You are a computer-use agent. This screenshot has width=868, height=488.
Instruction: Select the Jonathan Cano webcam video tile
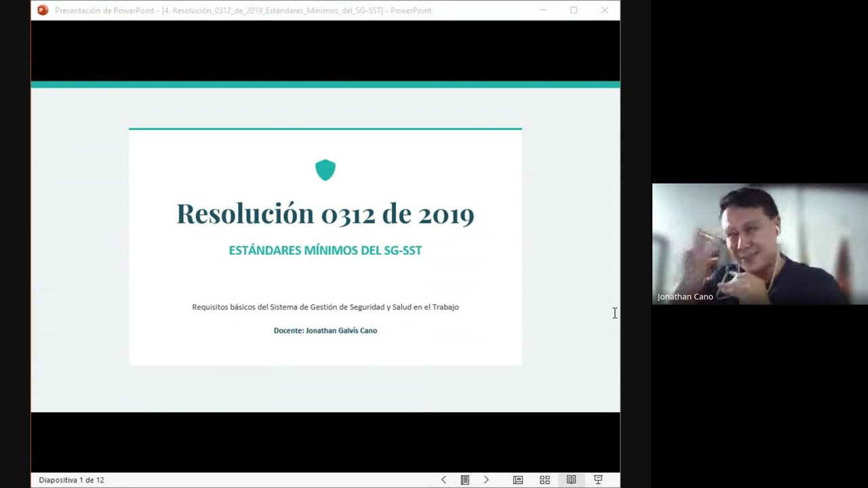(759, 244)
